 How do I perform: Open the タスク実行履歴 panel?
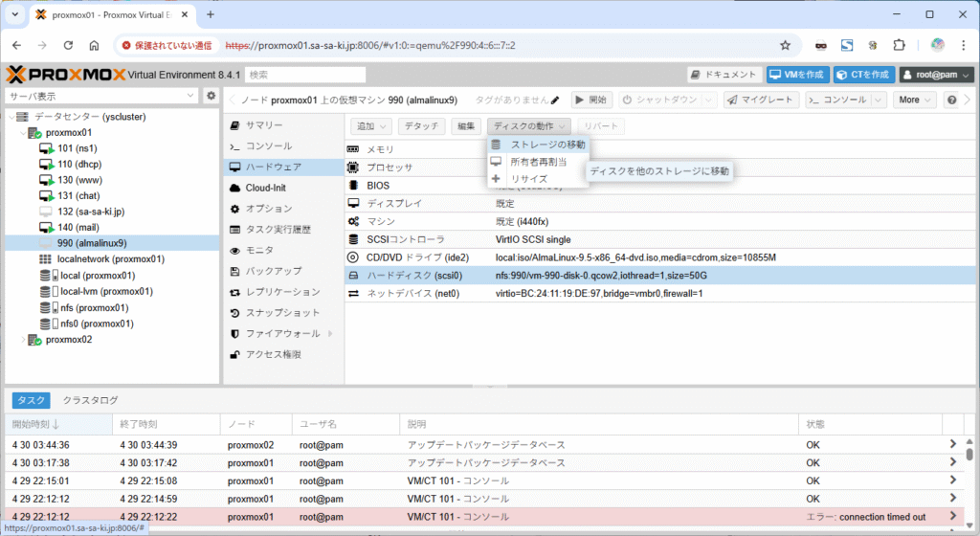pos(283,230)
